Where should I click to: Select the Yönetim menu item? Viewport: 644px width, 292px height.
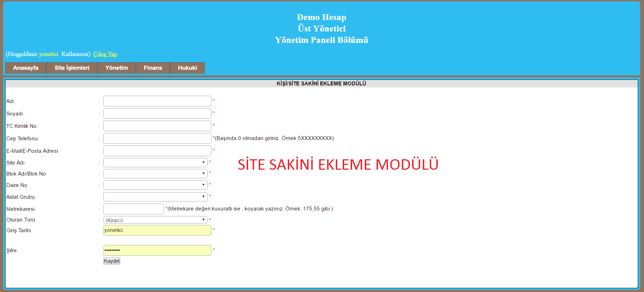[x=116, y=68]
